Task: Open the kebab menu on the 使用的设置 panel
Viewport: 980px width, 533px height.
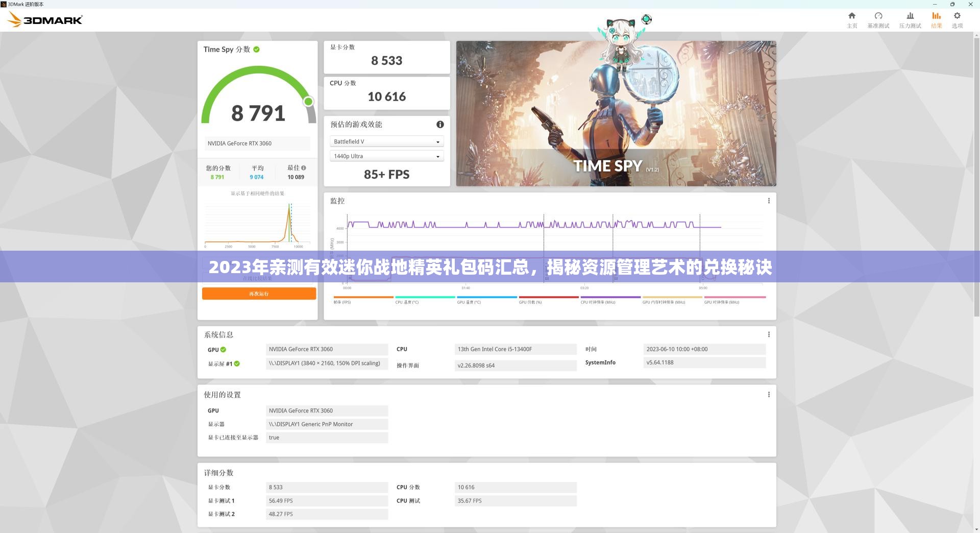Action: click(x=769, y=394)
